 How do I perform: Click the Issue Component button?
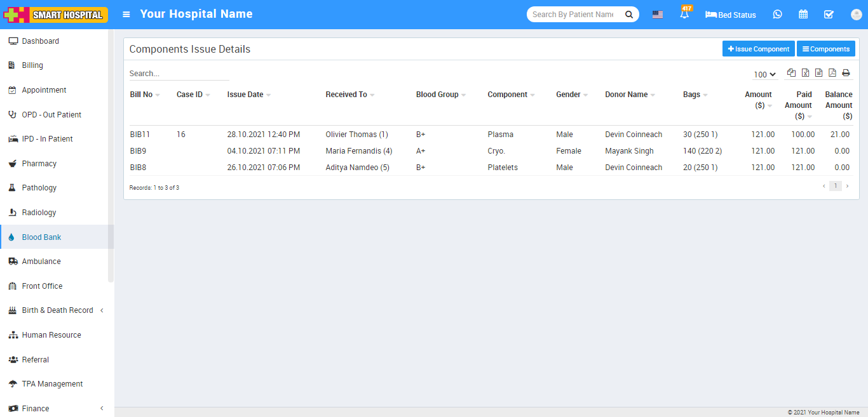tap(758, 49)
